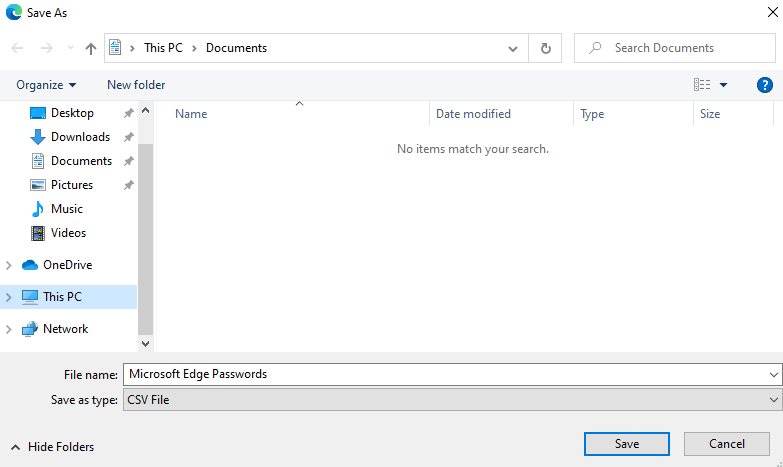783x467 pixels.
Task: Select This PC in the navigation pane
Action: [x=62, y=297]
